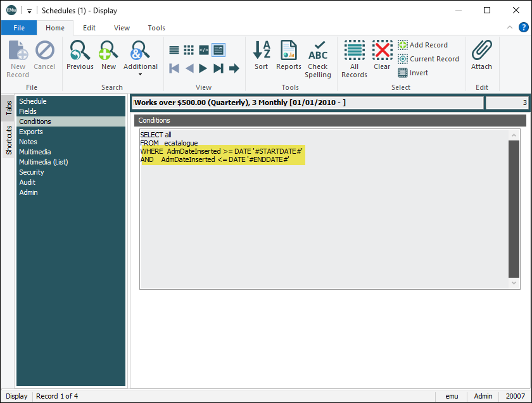Jump to the last record

(218, 68)
